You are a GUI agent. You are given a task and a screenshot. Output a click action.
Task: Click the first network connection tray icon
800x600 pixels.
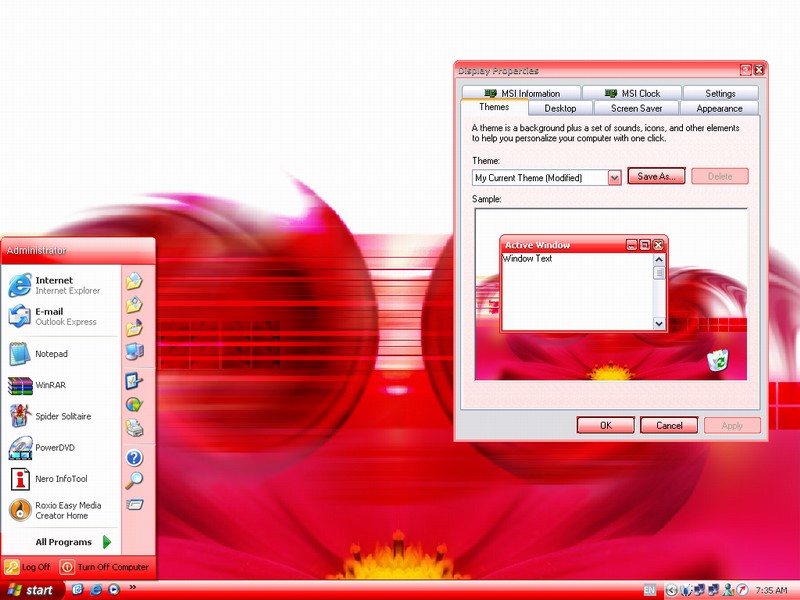click(x=699, y=590)
